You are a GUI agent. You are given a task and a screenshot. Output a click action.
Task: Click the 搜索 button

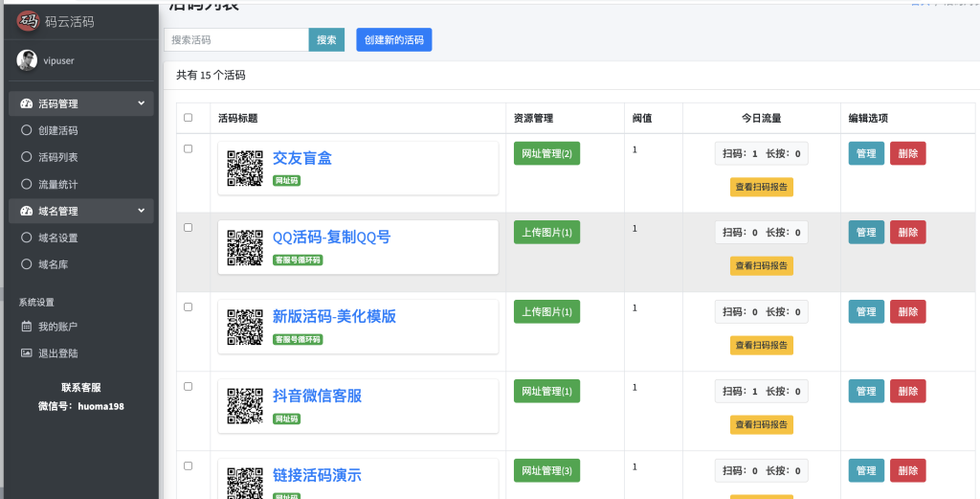coord(326,39)
